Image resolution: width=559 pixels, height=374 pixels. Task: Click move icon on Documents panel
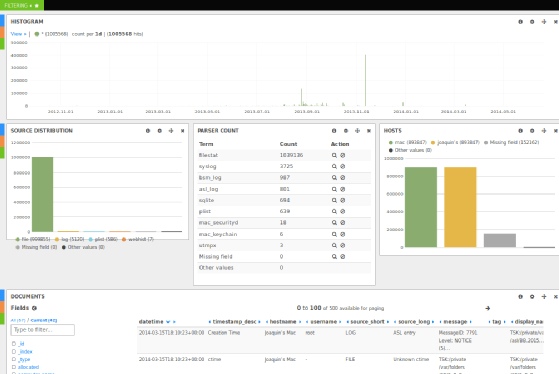point(544,297)
